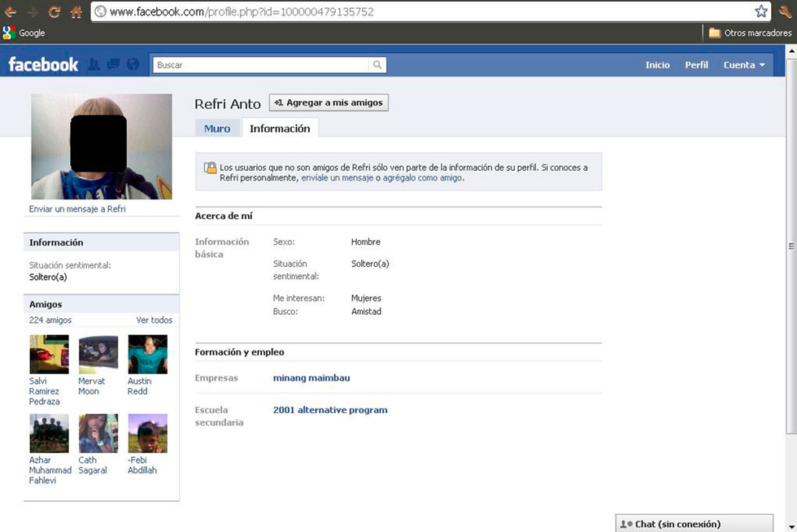The image size is (797, 532).
Task: Open the notifications globe icon
Action: (x=133, y=64)
